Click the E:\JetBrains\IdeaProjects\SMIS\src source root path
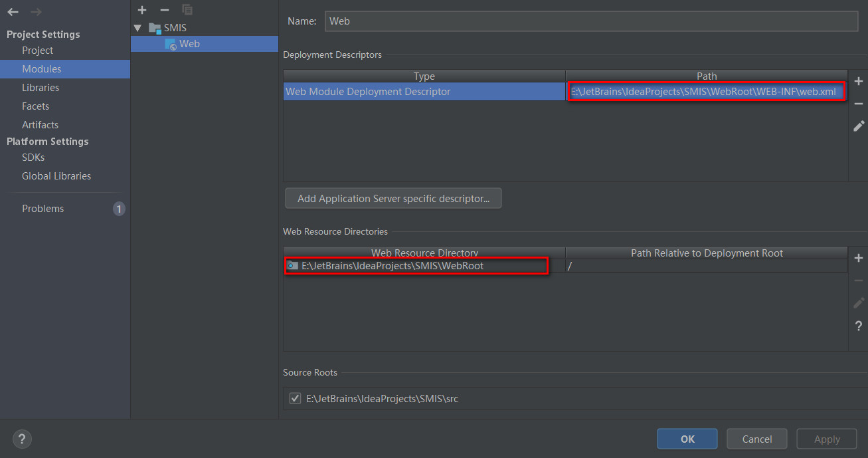Viewport: 868px width, 458px height. (382, 399)
